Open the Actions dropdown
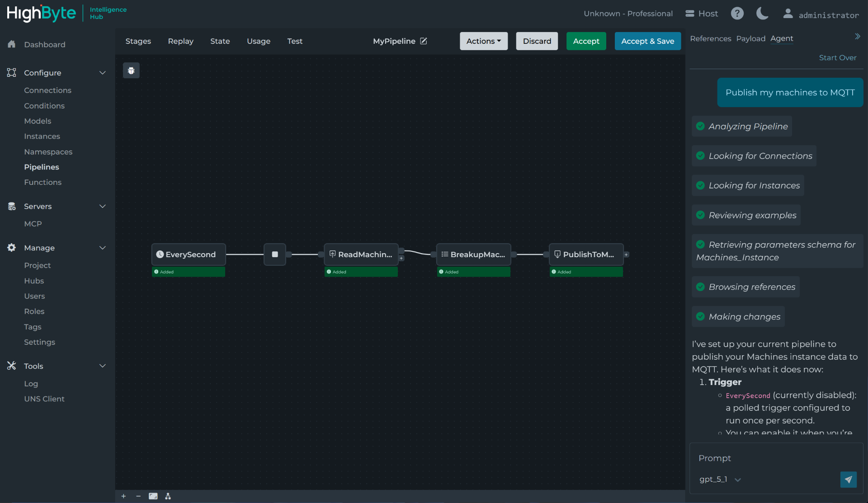This screenshot has height=503, width=868. [483, 41]
